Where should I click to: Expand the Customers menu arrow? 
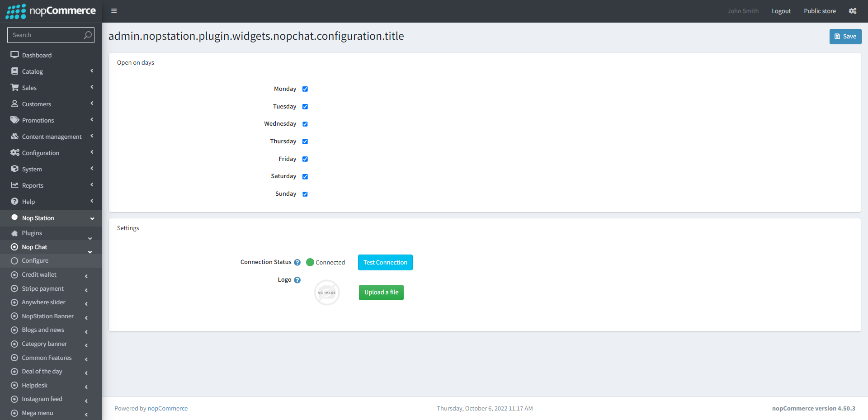[92, 103]
